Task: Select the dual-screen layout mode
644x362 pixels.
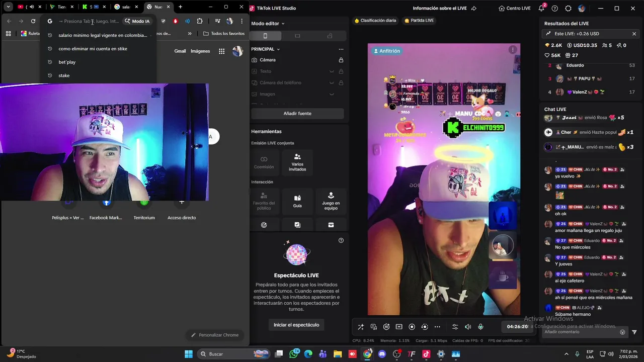Action: tap(330, 36)
